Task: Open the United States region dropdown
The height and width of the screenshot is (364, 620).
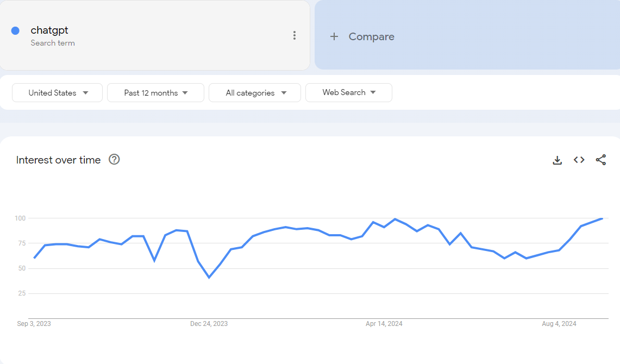Action: click(x=58, y=93)
